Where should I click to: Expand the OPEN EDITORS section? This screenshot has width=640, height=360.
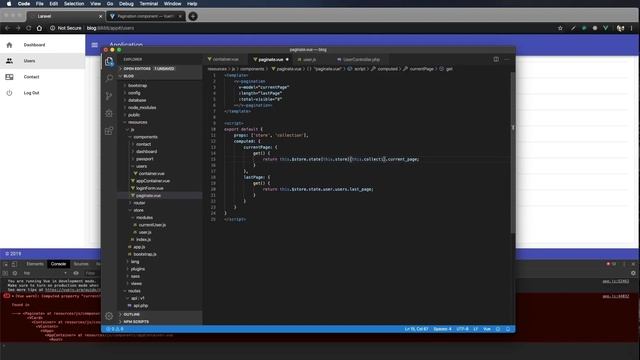point(160,69)
